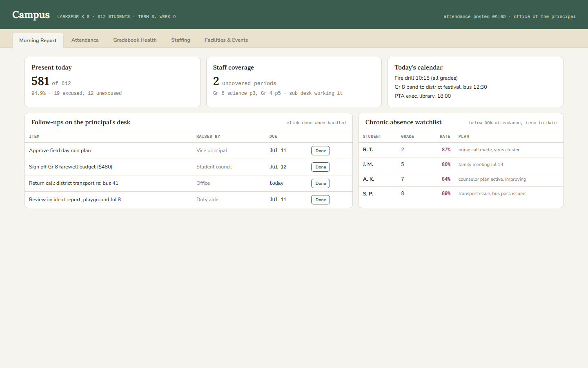Screen dimensions: 588x368
Task: Click the Fire drill 10:15 calendar entry
Action: [426, 78]
